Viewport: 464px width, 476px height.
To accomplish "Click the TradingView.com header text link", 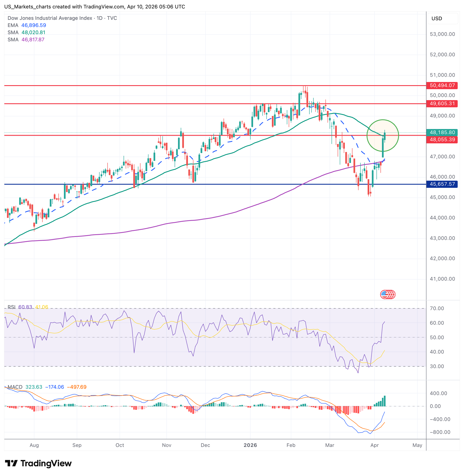I will [x=104, y=7].
